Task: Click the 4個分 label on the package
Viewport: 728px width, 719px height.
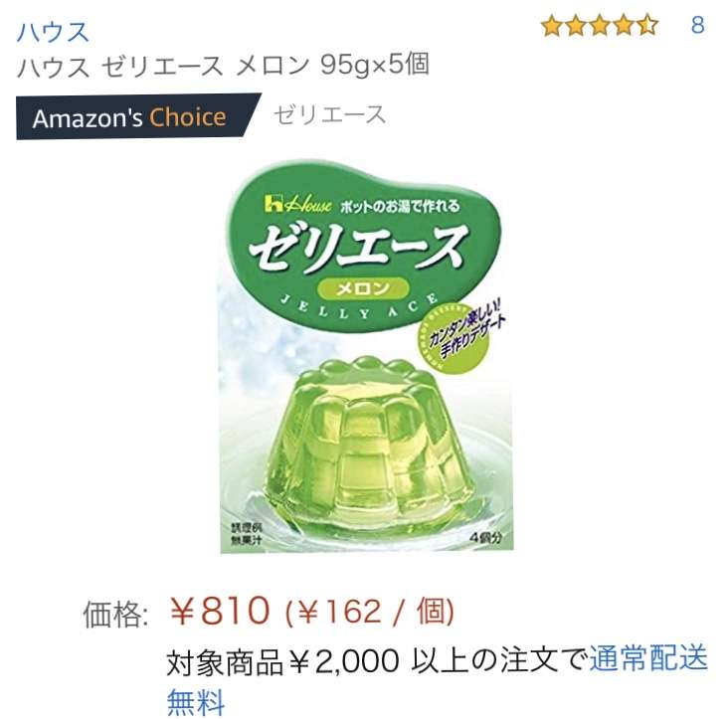Action: (x=485, y=538)
